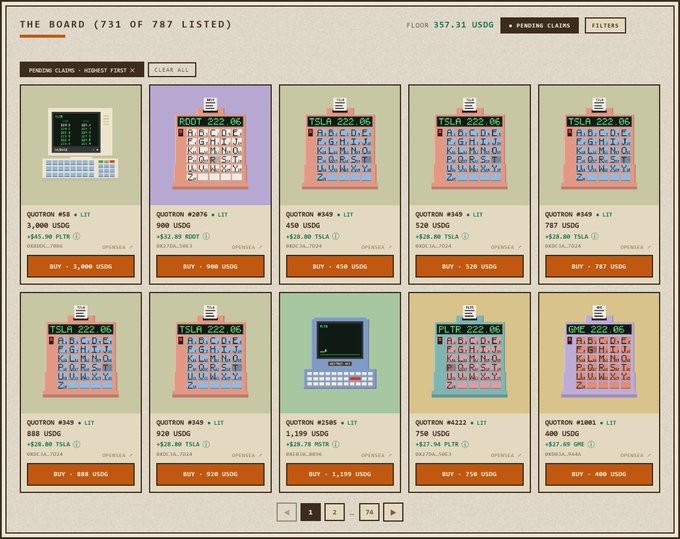Click the Floor 357.31 USDG value
Image resolution: width=680 pixels, height=539 pixels.
click(464, 25)
